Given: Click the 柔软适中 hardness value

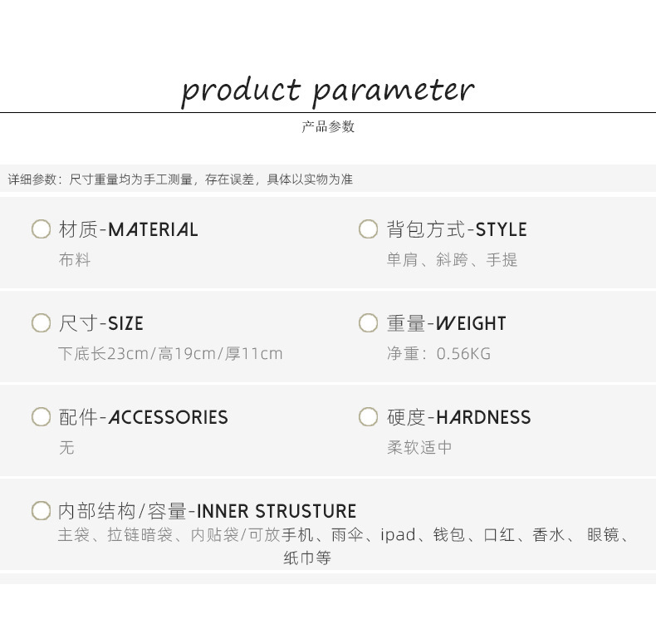Looking at the screenshot, I should 419,447.
